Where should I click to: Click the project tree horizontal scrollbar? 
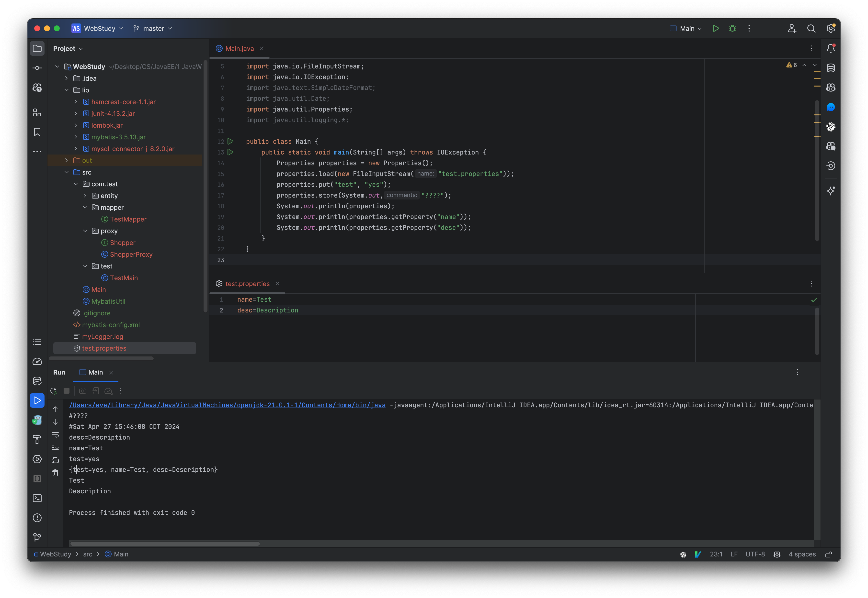(101, 359)
